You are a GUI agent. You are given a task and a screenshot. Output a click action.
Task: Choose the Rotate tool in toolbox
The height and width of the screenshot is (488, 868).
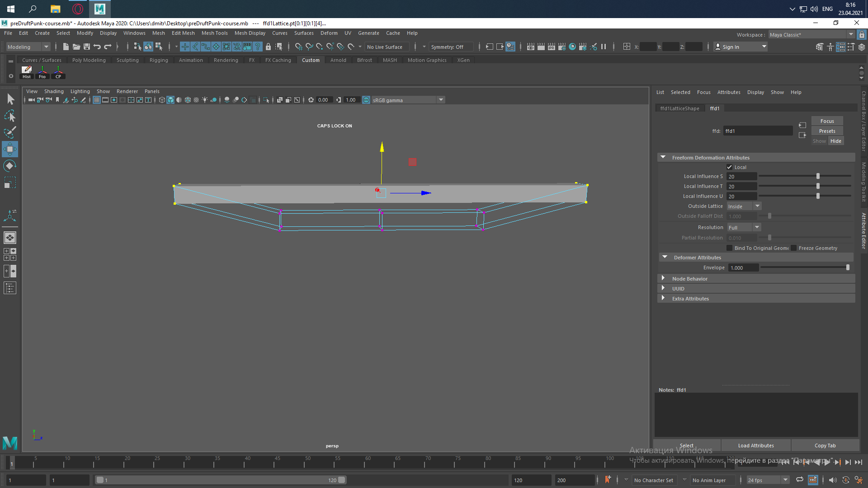pyautogui.click(x=10, y=166)
